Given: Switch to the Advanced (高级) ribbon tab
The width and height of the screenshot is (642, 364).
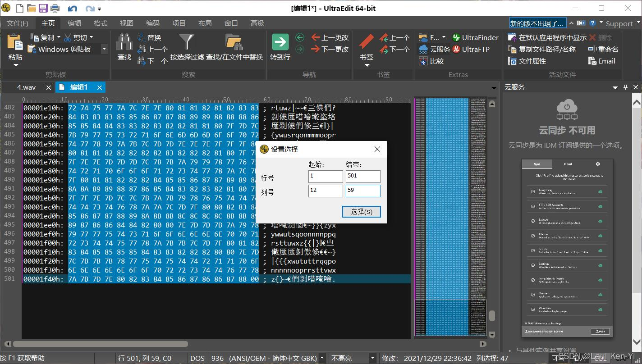Looking at the screenshot, I should tap(257, 23).
